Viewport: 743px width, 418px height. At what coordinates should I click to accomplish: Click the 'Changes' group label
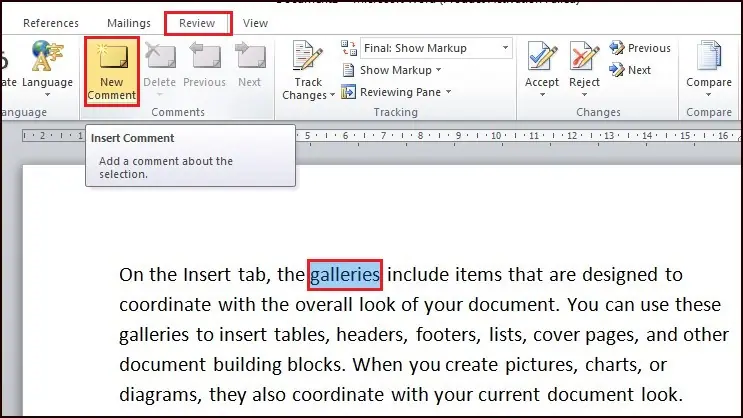pos(598,112)
